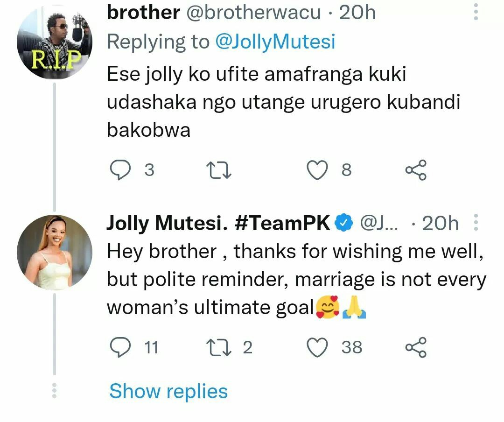
Task: Reply to brother's tweet
Action: click(120, 170)
